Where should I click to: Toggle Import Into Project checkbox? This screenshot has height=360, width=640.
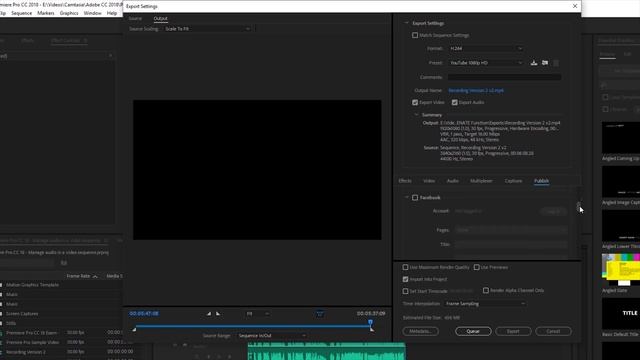[405, 279]
